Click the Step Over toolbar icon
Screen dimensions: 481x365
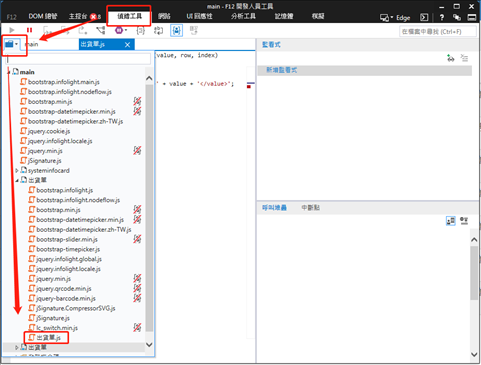coord(65,31)
